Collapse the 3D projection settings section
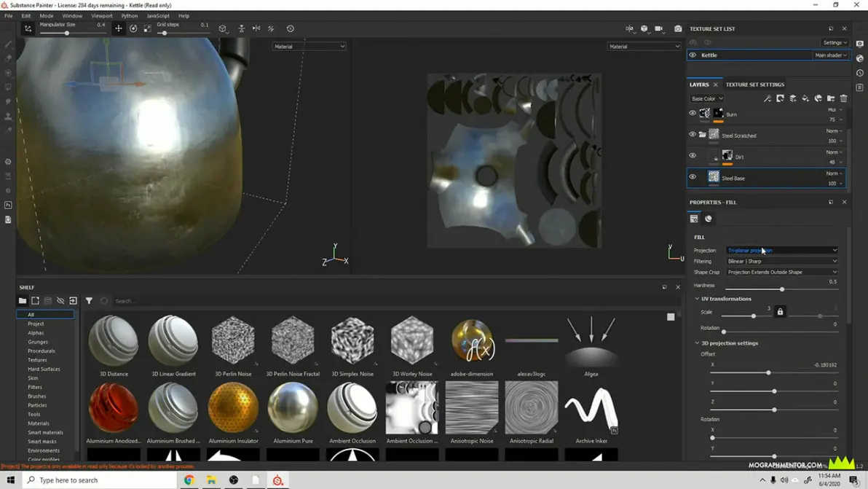This screenshot has height=489, width=868. (x=698, y=343)
